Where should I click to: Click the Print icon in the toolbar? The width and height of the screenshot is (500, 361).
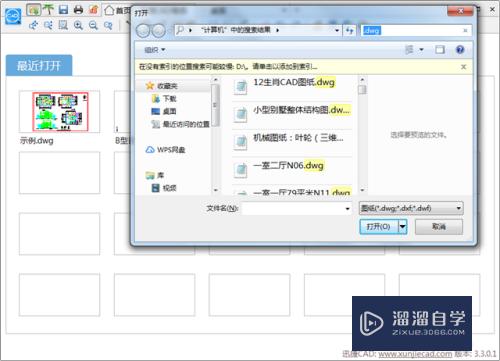[78, 10]
